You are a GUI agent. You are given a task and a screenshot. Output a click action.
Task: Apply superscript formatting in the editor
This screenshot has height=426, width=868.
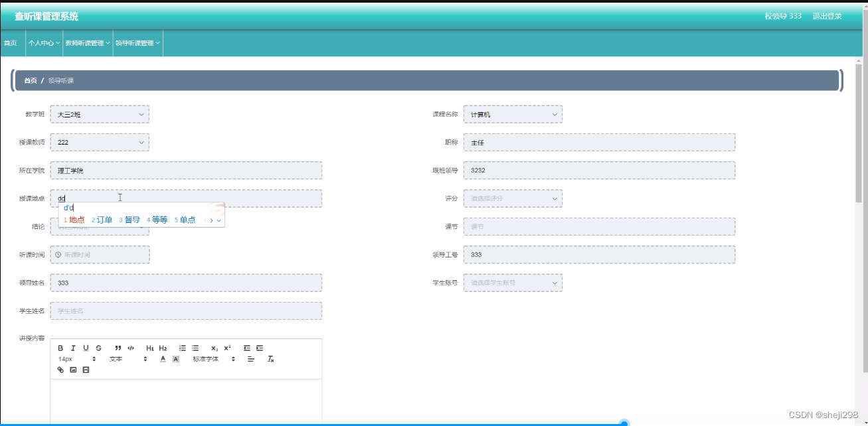coord(228,348)
